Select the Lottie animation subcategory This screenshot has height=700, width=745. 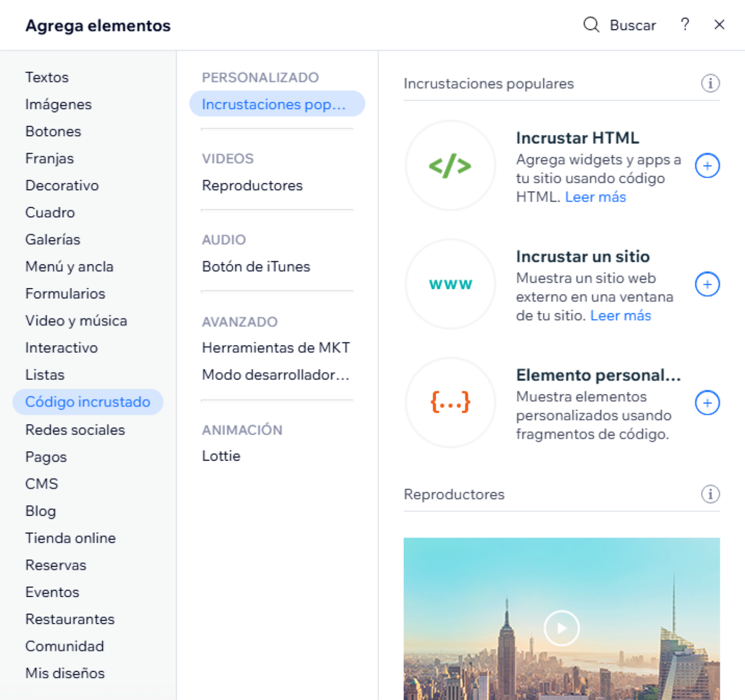221,456
